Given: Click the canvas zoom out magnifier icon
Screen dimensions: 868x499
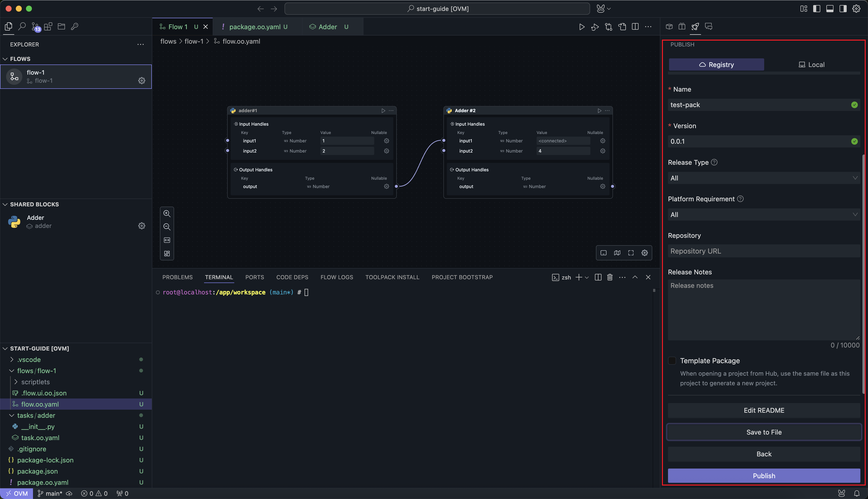Looking at the screenshot, I should (167, 227).
